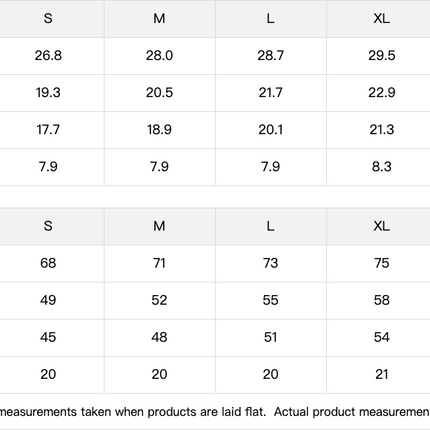Viewport: 430px width, 430px height.
Task: Select the 20.1 value in L column
Action: tap(270, 129)
